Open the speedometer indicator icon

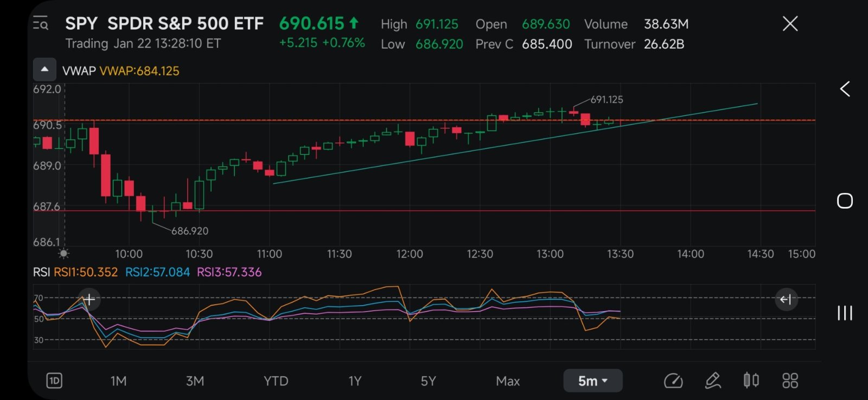(x=673, y=380)
